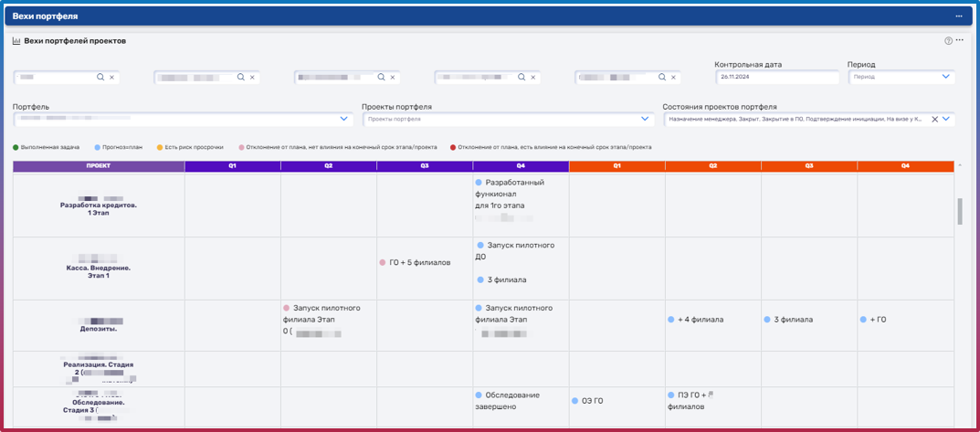The width and height of the screenshot is (980, 432).
Task: Open the panel's three-dot options menu
Action: [960, 41]
